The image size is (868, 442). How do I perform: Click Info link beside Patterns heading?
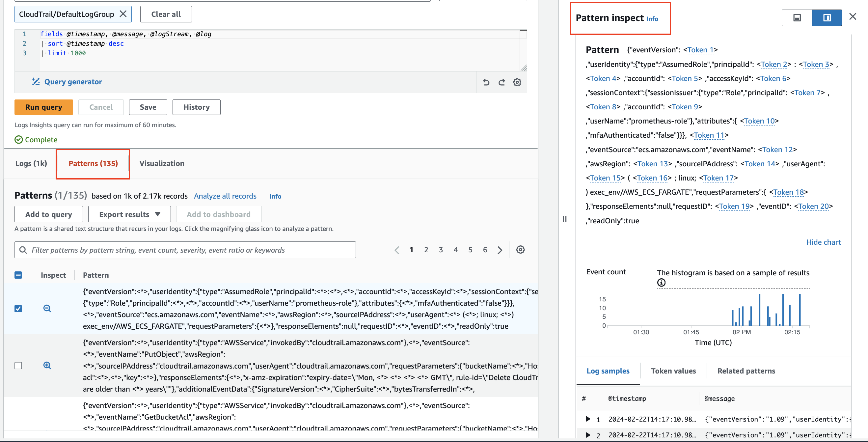click(x=275, y=196)
